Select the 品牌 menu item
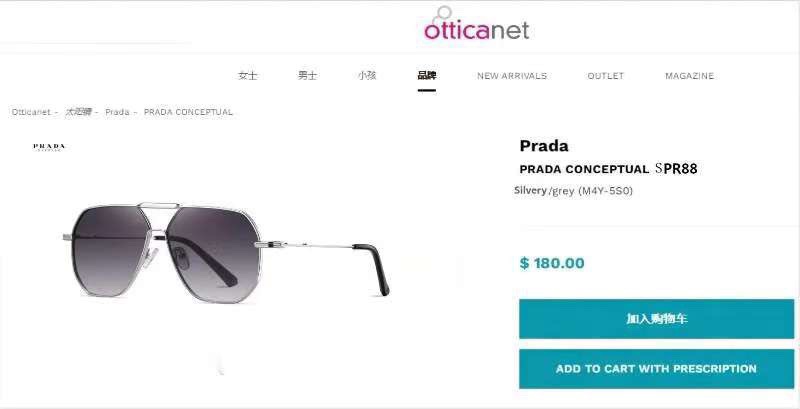The height and width of the screenshot is (409, 800). point(427,75)
